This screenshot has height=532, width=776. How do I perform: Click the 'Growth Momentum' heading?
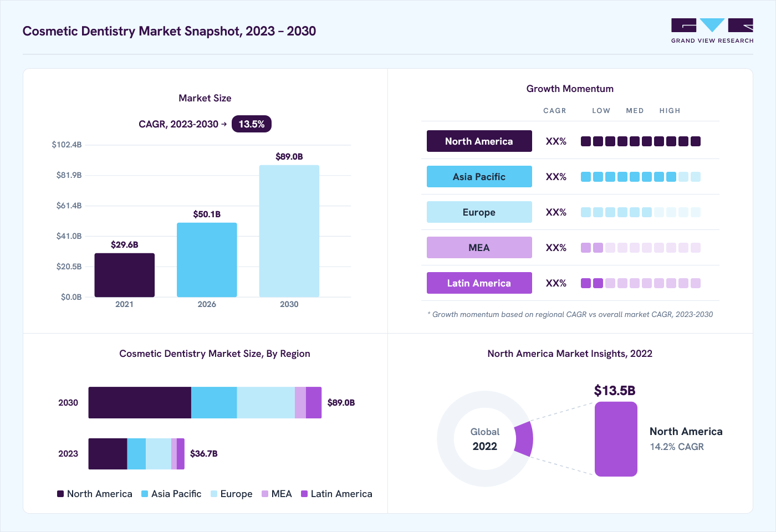(x=570, y=89)
